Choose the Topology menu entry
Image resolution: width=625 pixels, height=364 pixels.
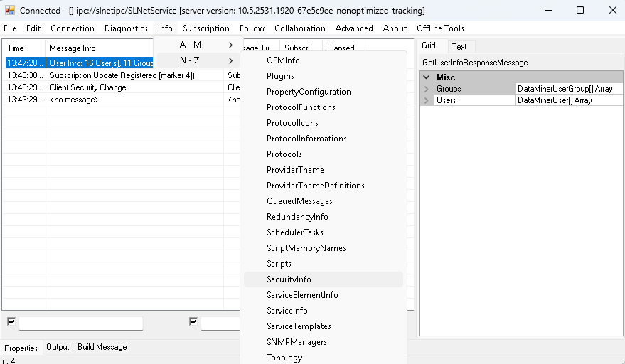coord(284,358)
